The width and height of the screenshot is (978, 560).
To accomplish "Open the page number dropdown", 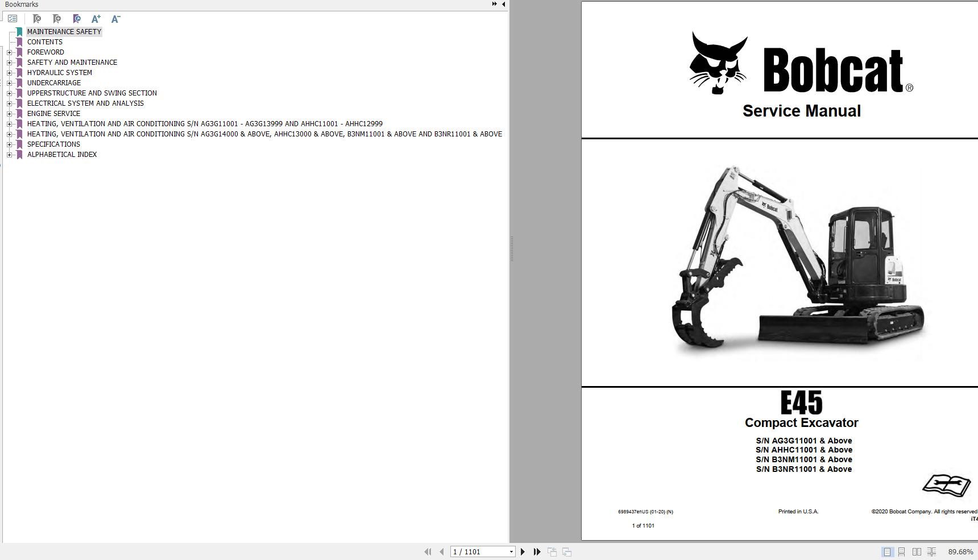I will (511, 551).
